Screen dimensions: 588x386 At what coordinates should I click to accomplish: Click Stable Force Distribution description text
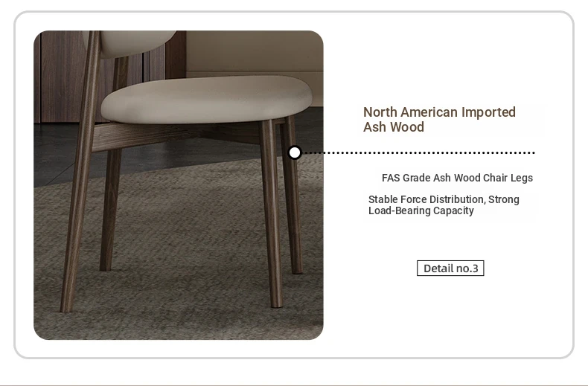click(x=444, y=205)
